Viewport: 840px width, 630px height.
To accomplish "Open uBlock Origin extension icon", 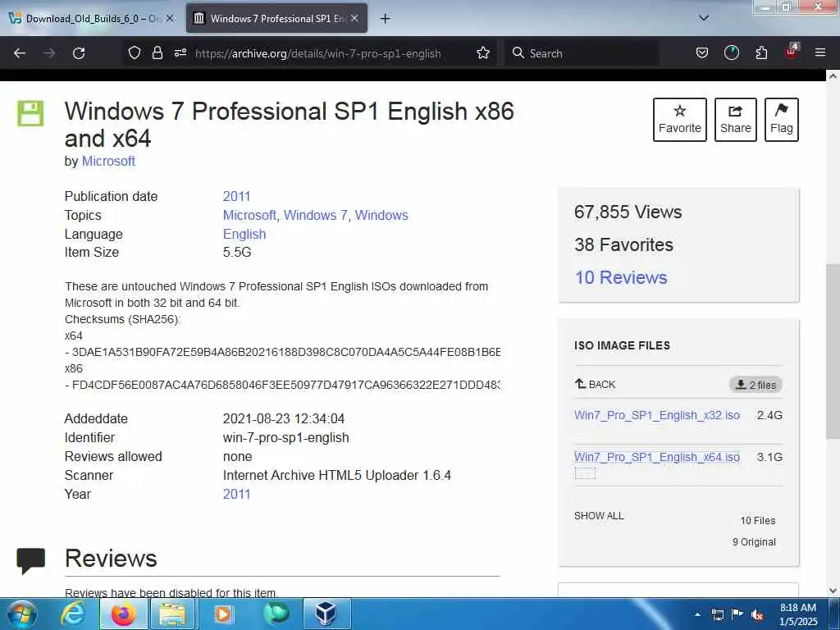I will coord(792,52).
